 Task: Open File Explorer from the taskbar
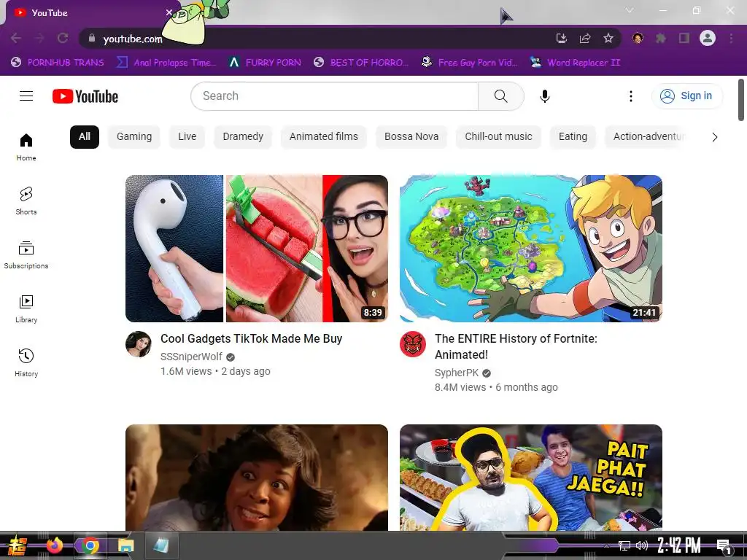(125, 545)
